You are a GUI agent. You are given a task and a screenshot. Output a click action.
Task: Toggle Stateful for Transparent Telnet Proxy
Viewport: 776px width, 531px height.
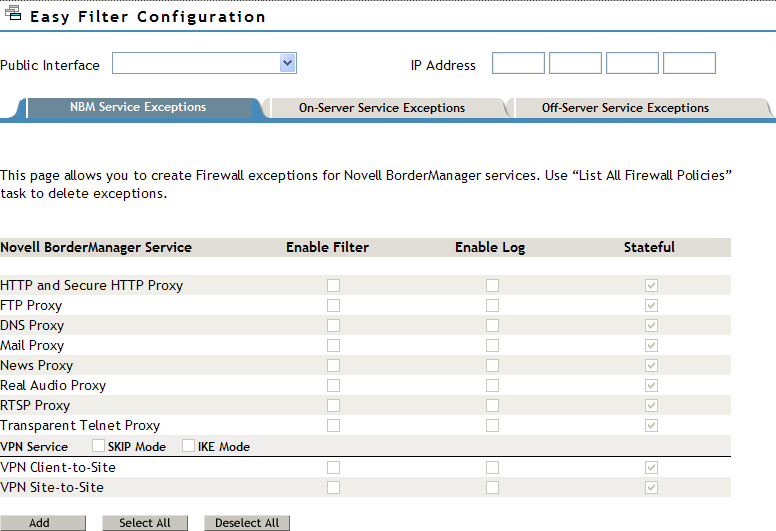coord(651,426)
